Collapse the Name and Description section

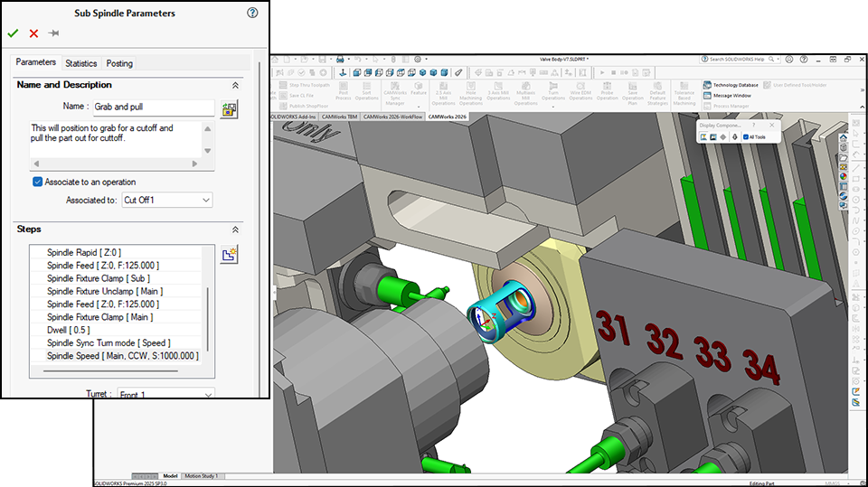235,85
